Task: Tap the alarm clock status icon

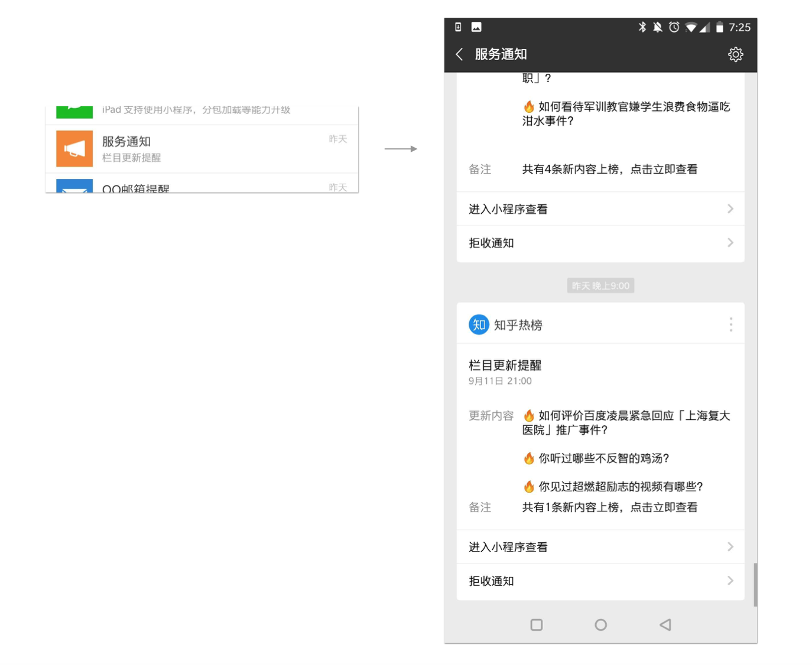Action: (674, 27)
